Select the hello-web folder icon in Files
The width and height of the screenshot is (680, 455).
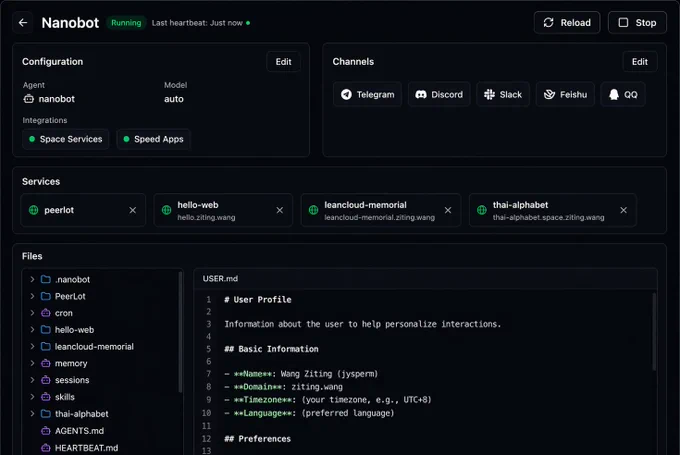click(x=46, y=330)
